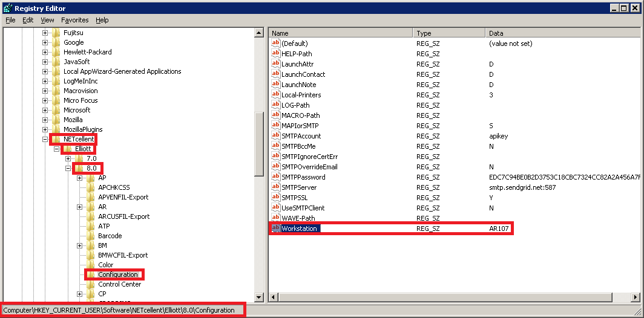Open the Edit menu
Screen dimensions: 644x318
(x=28, y=20)
